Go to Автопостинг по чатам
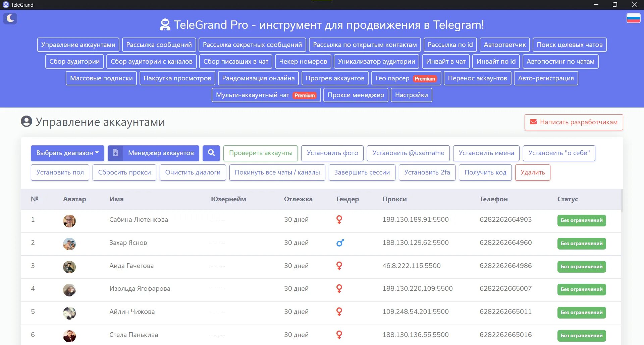 pos(560,62)
